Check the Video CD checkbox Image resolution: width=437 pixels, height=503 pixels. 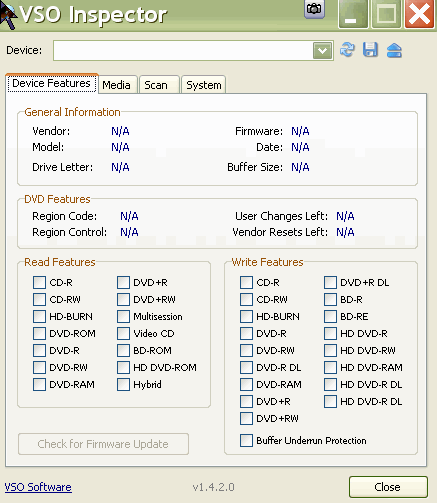(123, 333)
